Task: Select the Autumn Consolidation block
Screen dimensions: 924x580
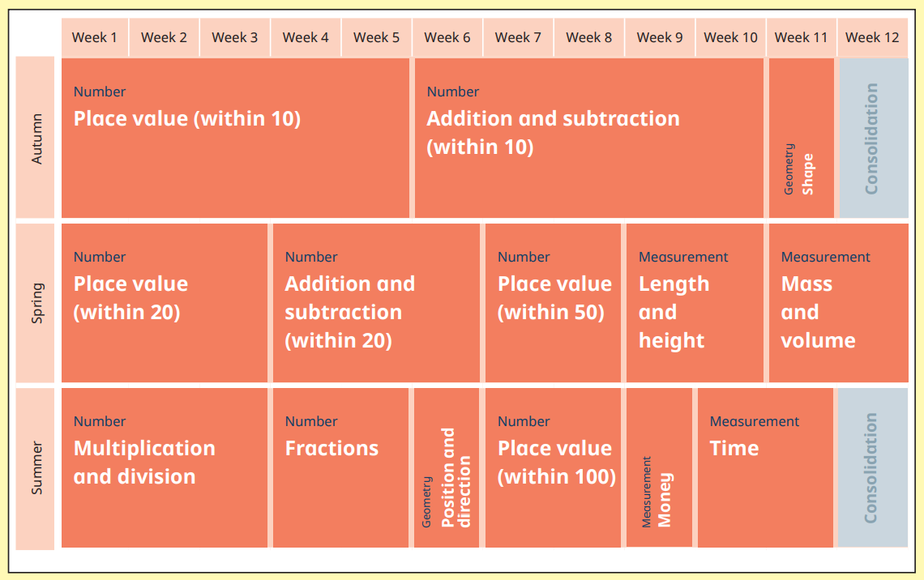Action: (873, 138)
